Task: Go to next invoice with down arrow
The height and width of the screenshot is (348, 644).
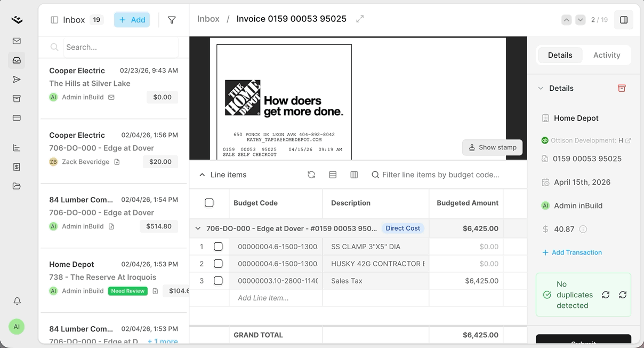Action: click(x=581, y=20)
